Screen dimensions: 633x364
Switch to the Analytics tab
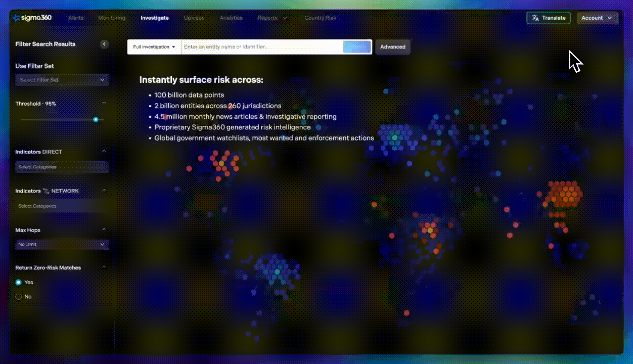pyautogui.click(x=231, y=18)
